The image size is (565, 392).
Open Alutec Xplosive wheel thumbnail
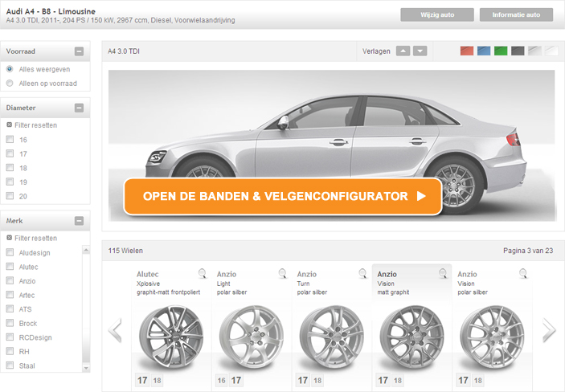tap(171, 337)
